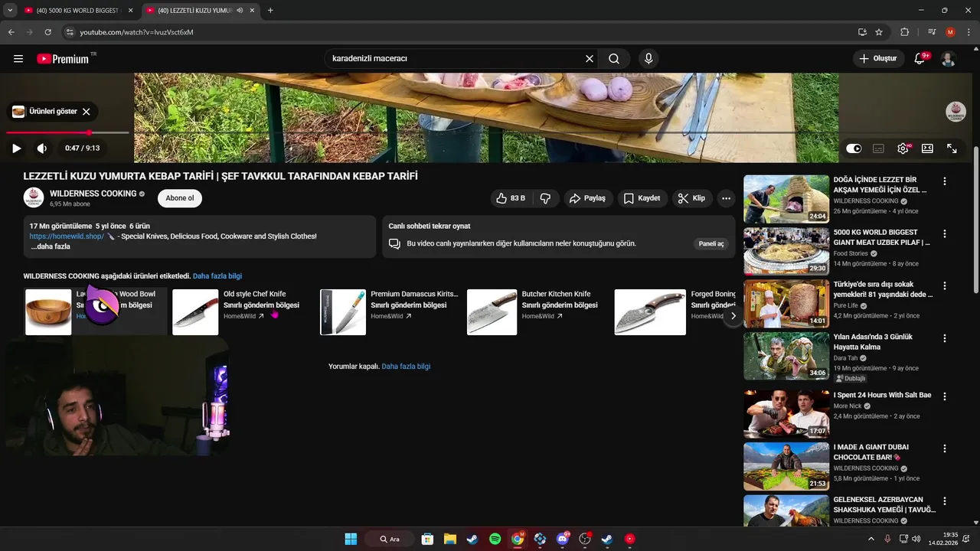The height and width of the screenshot is (551, 980).
Task: Reload the page
Action: pyautogui.click(x=47, y=32)
